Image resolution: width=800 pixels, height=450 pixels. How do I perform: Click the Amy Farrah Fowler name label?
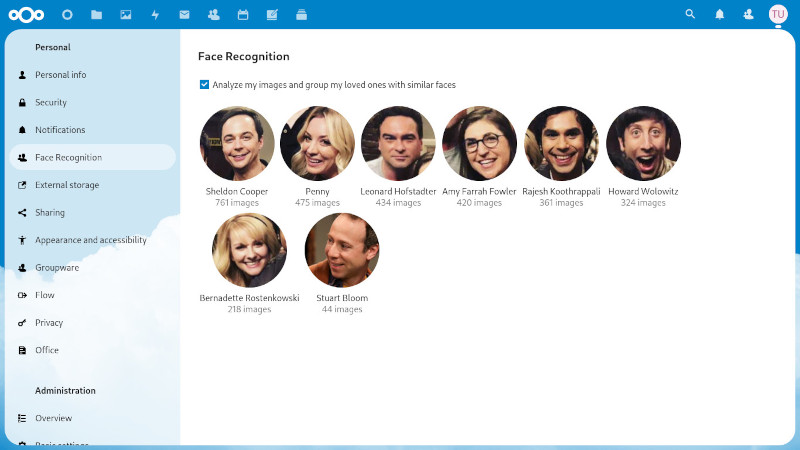[479, 191]
